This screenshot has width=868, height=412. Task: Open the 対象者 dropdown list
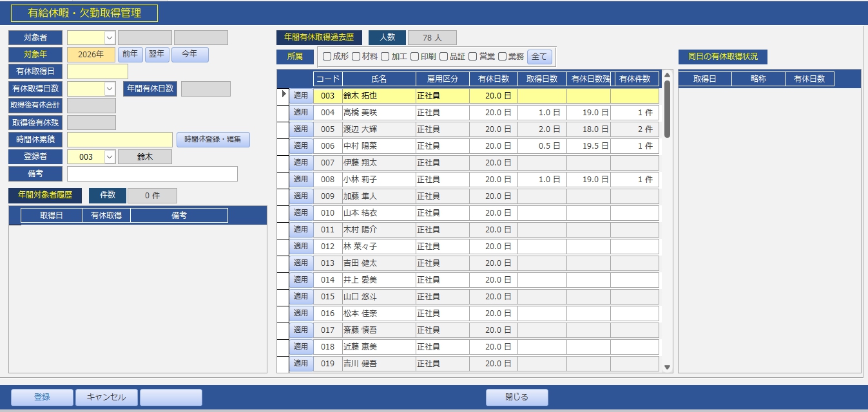(x=110, y=38)
